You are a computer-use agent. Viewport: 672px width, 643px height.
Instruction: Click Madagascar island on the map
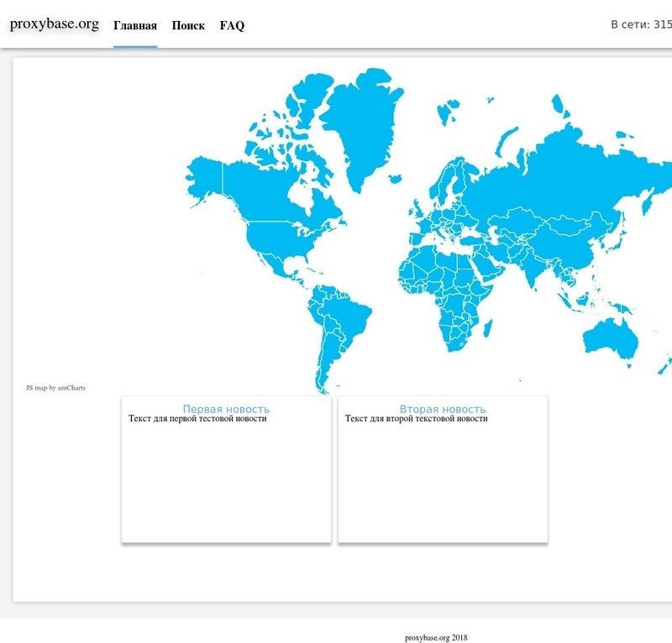point(488,327)
